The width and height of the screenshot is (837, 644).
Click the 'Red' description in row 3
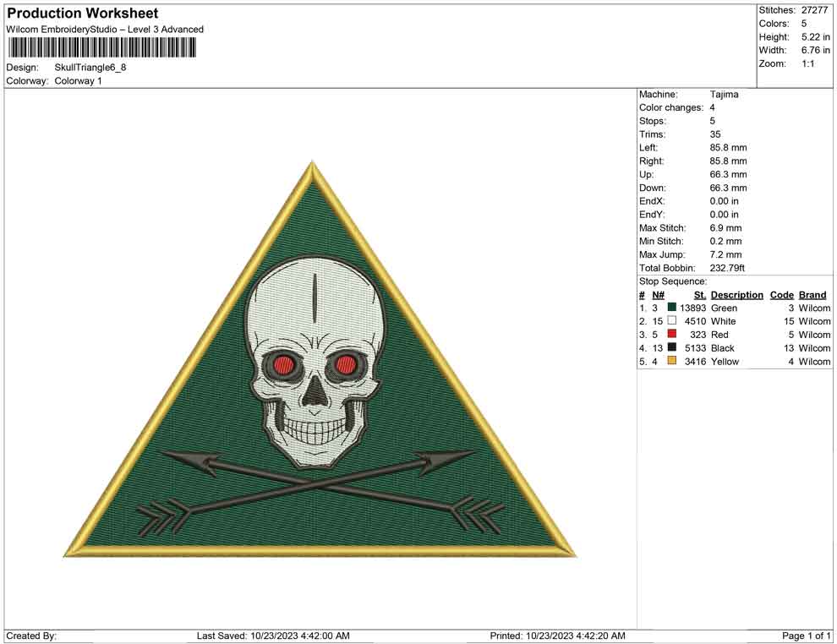[719, 335]
